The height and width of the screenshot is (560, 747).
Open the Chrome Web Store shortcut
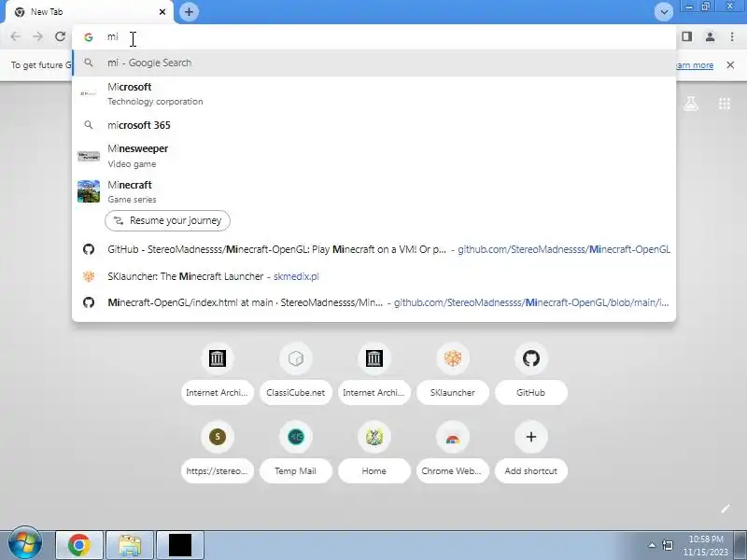[x=453, y=452]
